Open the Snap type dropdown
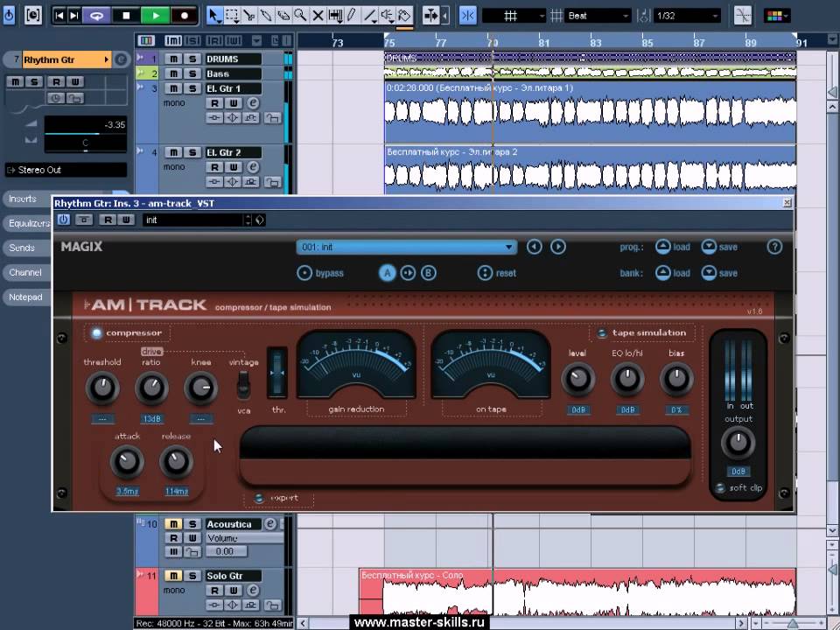 coord(514,16)
